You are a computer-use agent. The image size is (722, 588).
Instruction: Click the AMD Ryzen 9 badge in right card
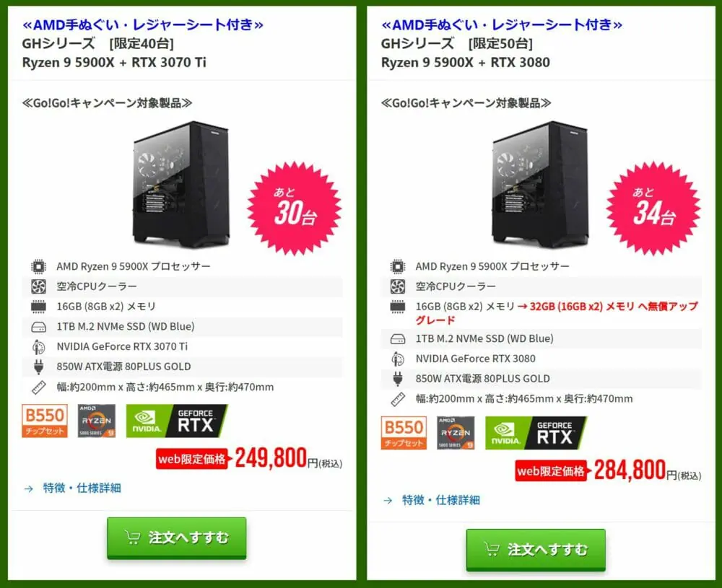coord(456,433)
